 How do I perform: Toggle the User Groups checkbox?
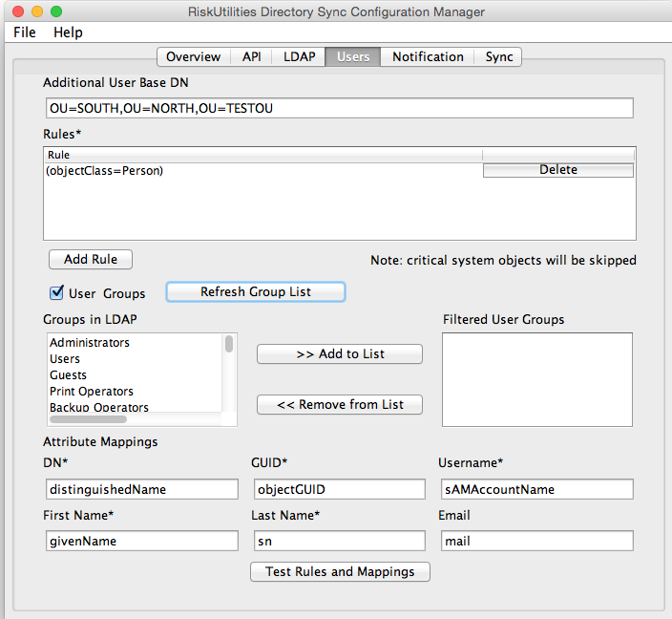point(56,293)
